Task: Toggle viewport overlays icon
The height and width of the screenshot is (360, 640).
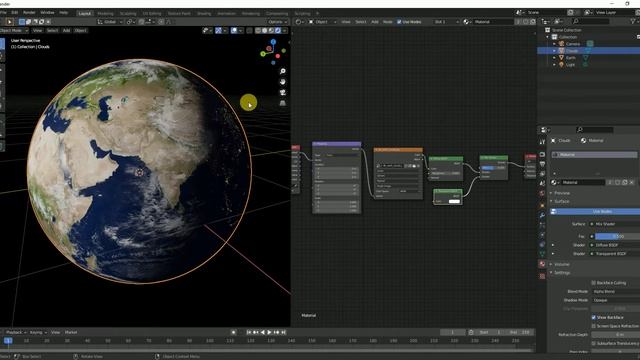Action: (234, 31)
